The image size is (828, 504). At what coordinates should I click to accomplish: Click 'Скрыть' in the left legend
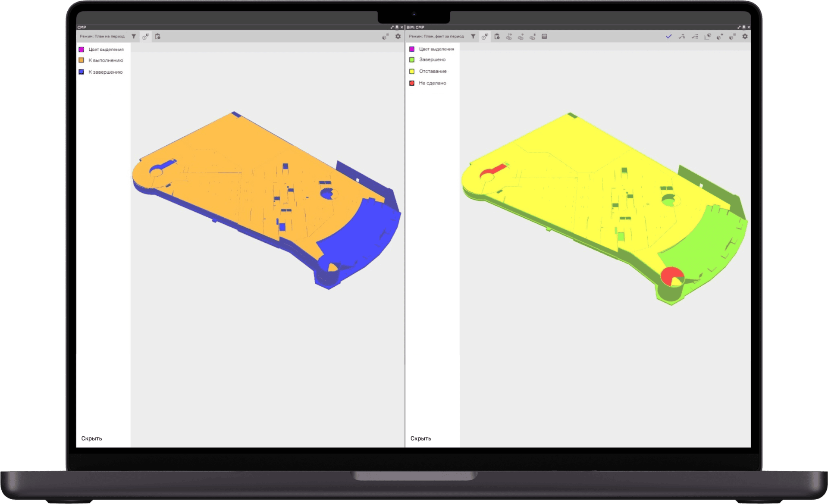pyautogui.click(x=91, y=438)
